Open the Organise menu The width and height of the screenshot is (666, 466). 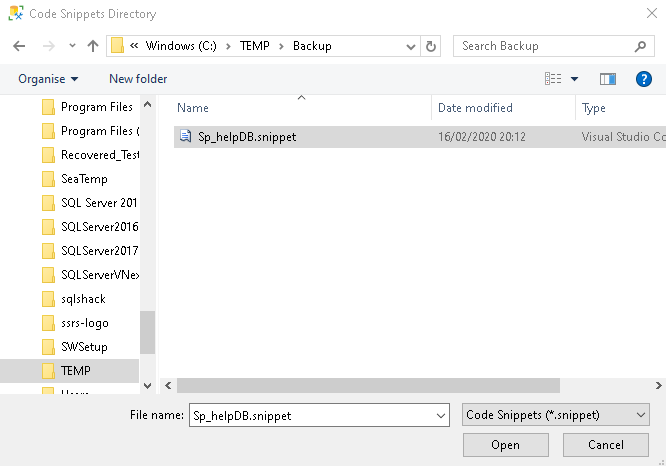click(48, 79)
